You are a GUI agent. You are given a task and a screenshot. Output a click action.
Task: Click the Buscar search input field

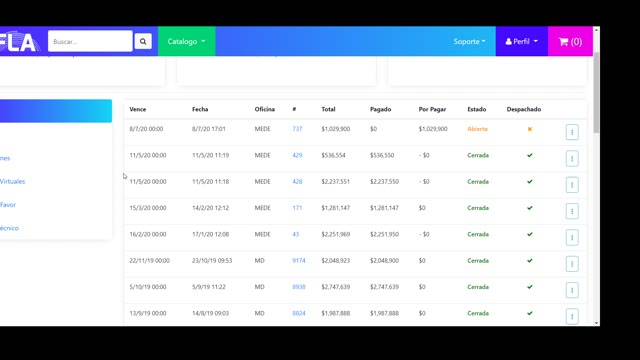tap(90, 41)
